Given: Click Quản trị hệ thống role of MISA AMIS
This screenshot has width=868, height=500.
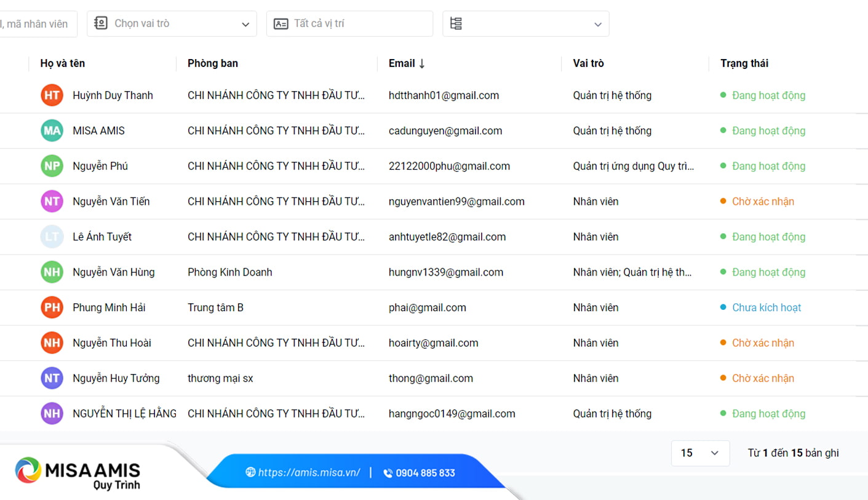Looking at the screenshot, I should [612, 130].
